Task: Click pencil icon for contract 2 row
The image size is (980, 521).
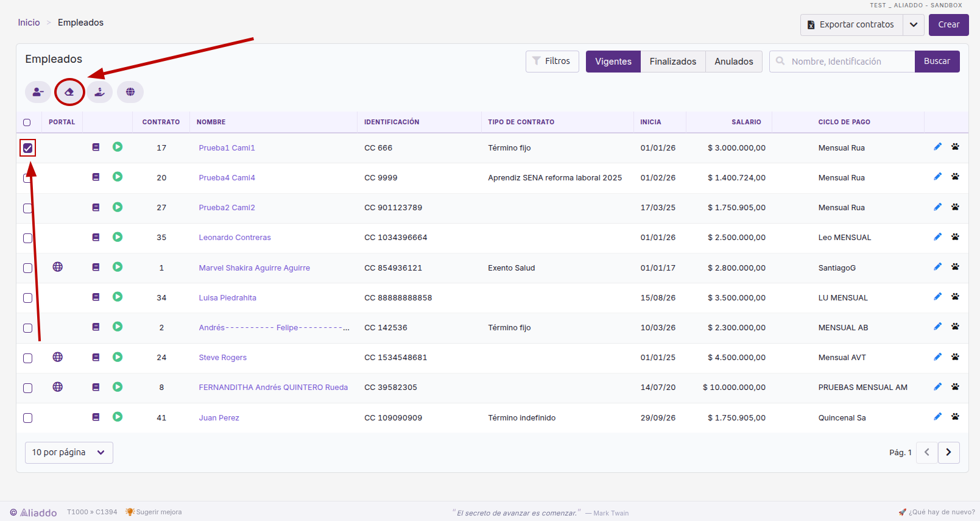Action: pyautogui.click(x=938, y=327)
